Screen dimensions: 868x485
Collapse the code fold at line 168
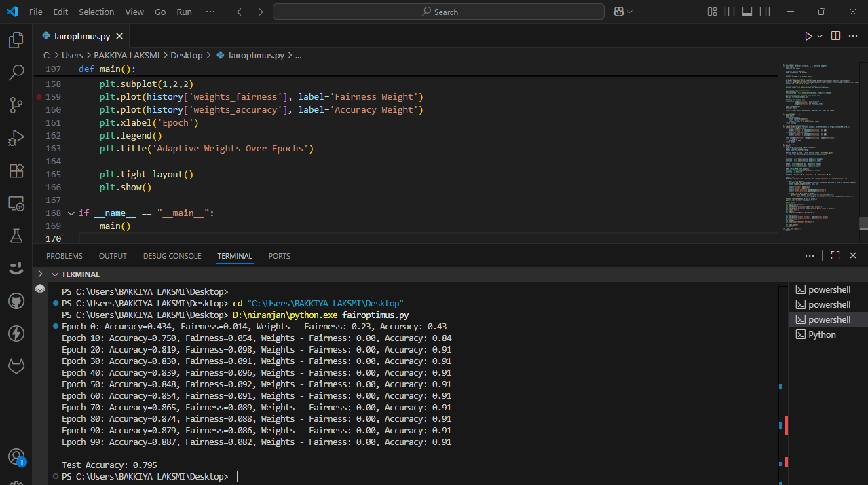coord(71,213)
